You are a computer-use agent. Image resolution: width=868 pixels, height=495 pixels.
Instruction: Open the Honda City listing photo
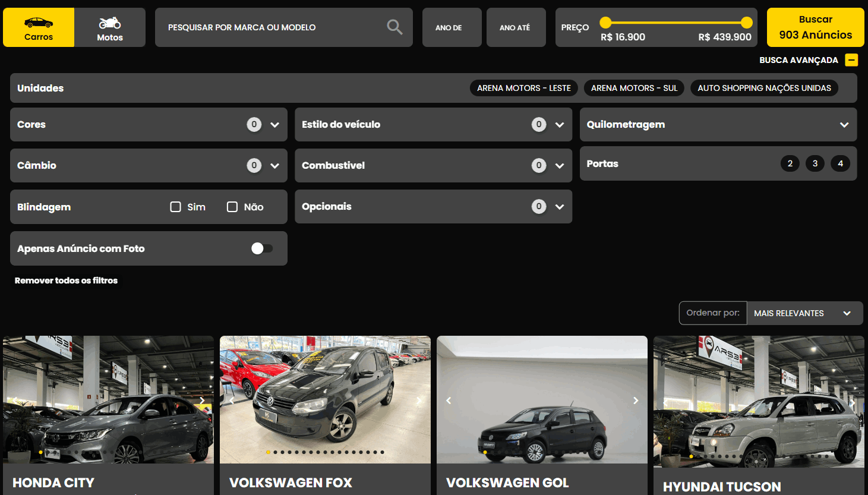(x=108, y=399)
